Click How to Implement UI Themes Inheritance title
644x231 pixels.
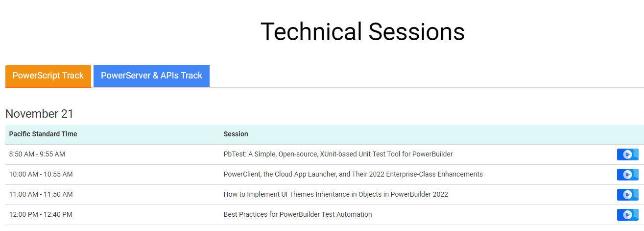[x=335, y=194]
